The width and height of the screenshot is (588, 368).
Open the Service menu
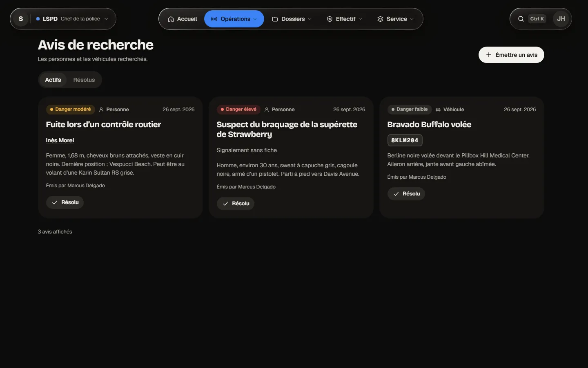pos(395,19)
